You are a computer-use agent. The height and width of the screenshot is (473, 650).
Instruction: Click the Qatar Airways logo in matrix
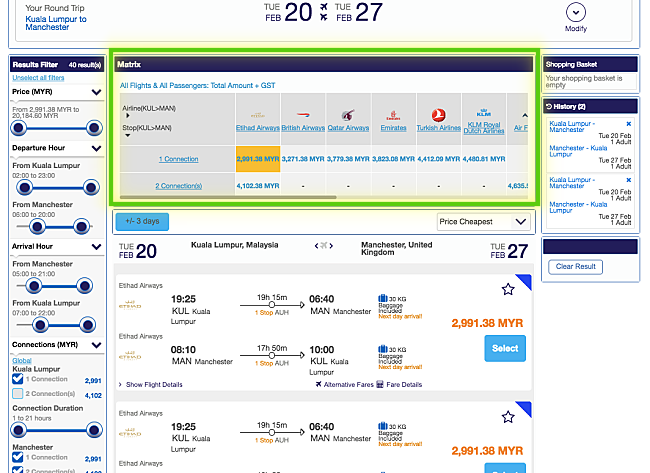click(x=348, y=115)
